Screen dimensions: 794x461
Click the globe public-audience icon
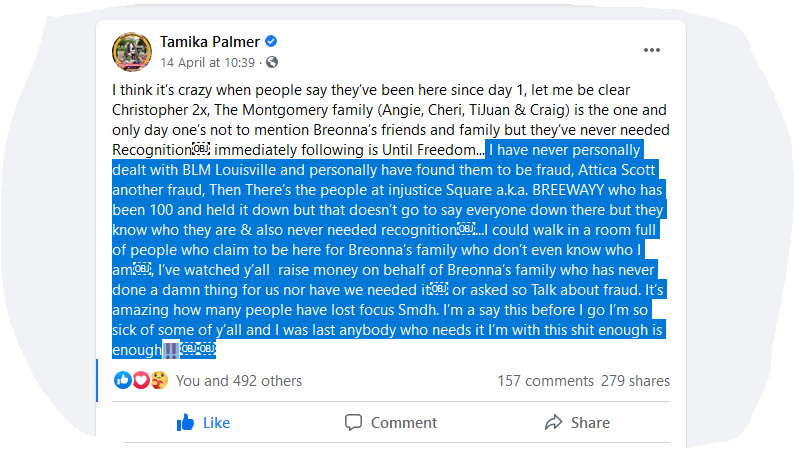click(x=272, y=62)
